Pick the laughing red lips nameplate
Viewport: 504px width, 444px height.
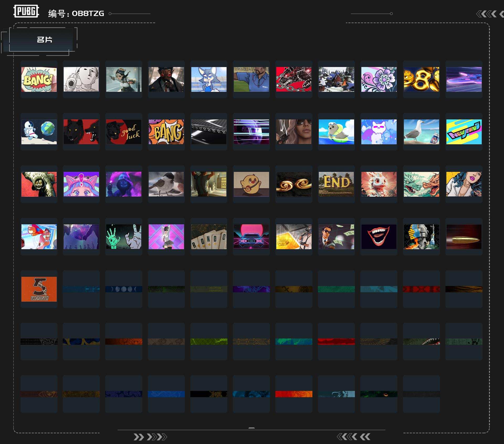tap(379, 237)
